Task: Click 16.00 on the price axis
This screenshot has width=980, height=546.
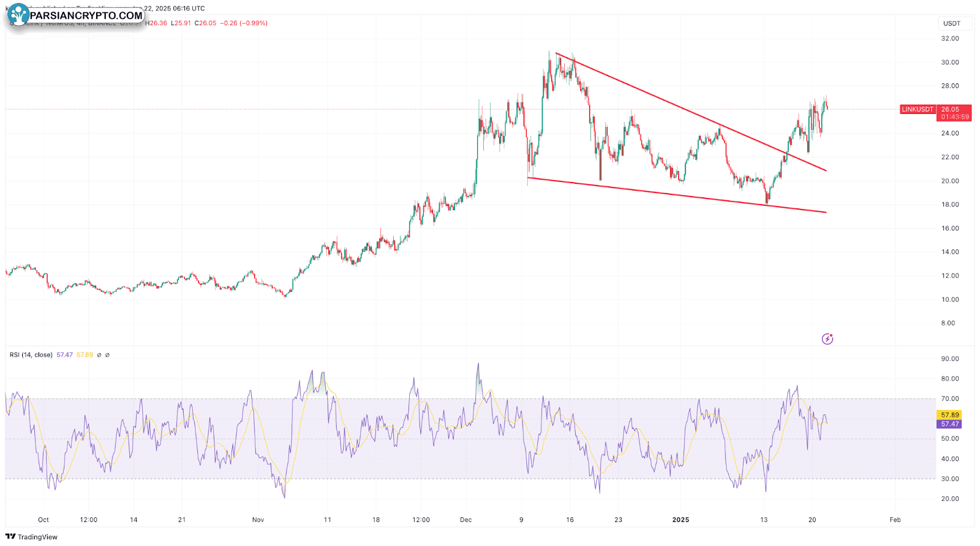Action: coord(950,229)
